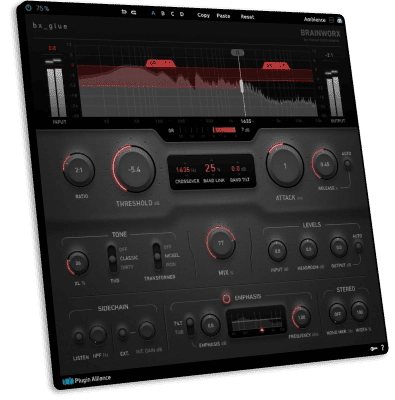Click the Attack knob showing 1
Image resolution: width=395 pixels, height=400 pixels.
[x=285, y=166]
